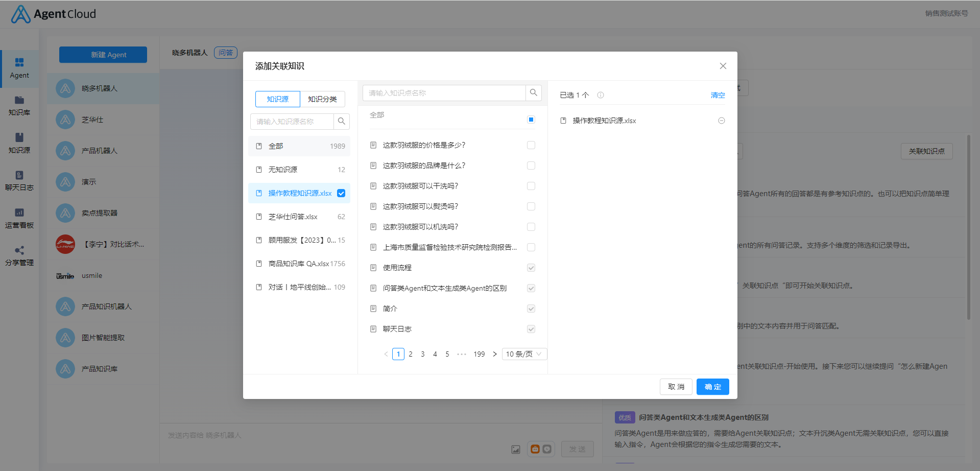980x471 pixels.
Task: Click robot icon in chat input toolbar
Action: point(535,449)
